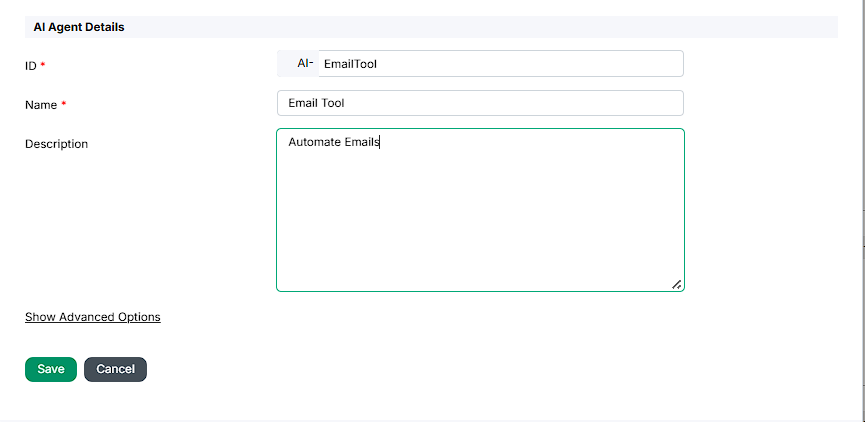Expand Show Advanced Options
The height and width of the screenshot is (422, 865).
[92, 317]
